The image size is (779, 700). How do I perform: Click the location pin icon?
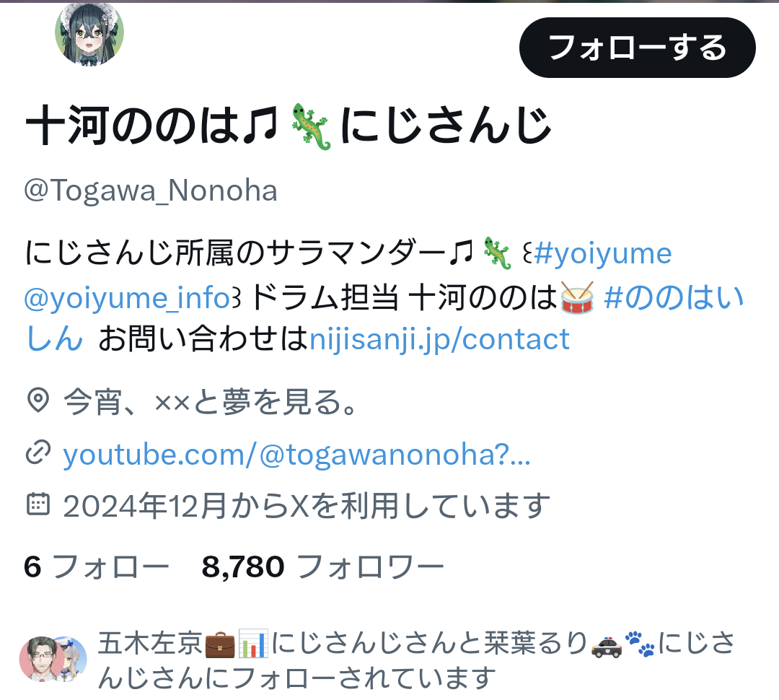pyautogui.click(x=38, y=401)
